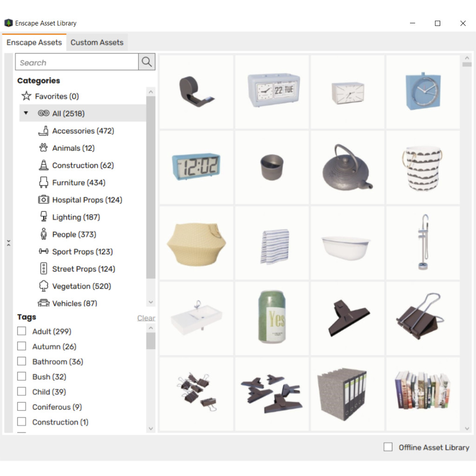Open the People (373) category
The height and width of the screenshot is (476, 476).
[x=74, y=234]
